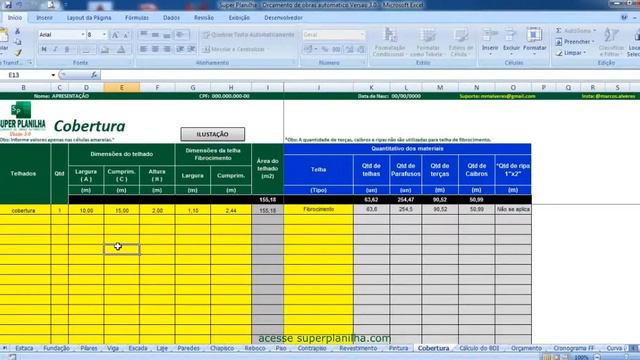The height and width of the screenshot is (360, 640).
Task: Align cell text left
Action: click(x=144, y=49)
